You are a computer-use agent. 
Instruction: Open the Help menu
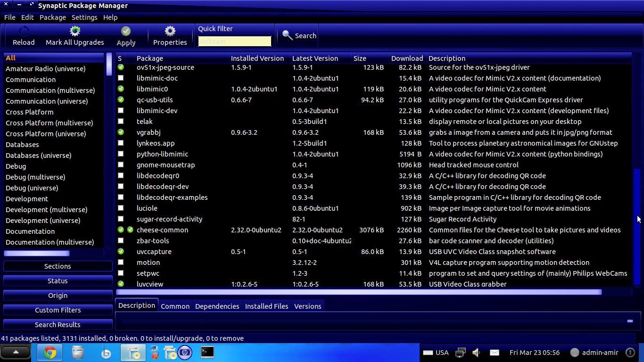point(110,17)
